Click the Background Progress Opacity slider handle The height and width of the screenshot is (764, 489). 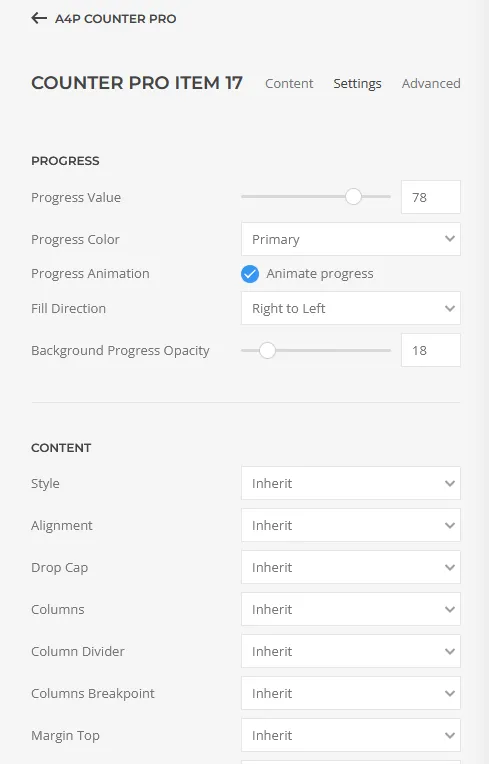[x=267, y=350]
